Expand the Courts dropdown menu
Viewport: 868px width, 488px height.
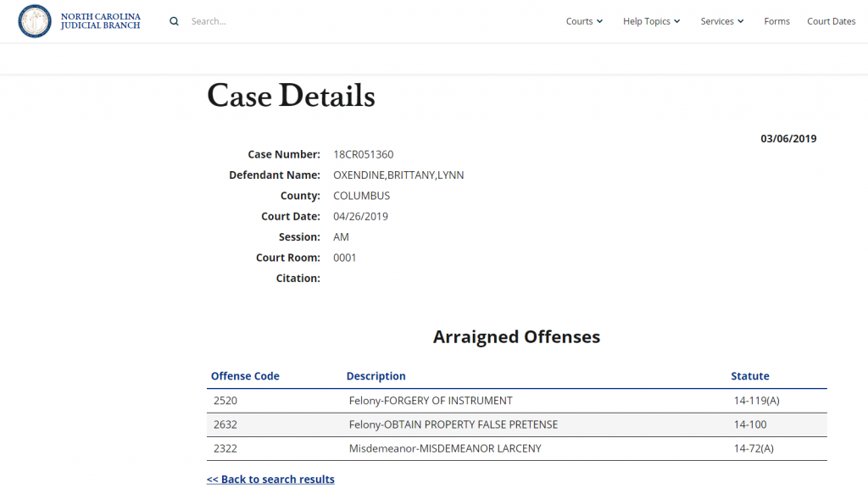tap(584, 21)
